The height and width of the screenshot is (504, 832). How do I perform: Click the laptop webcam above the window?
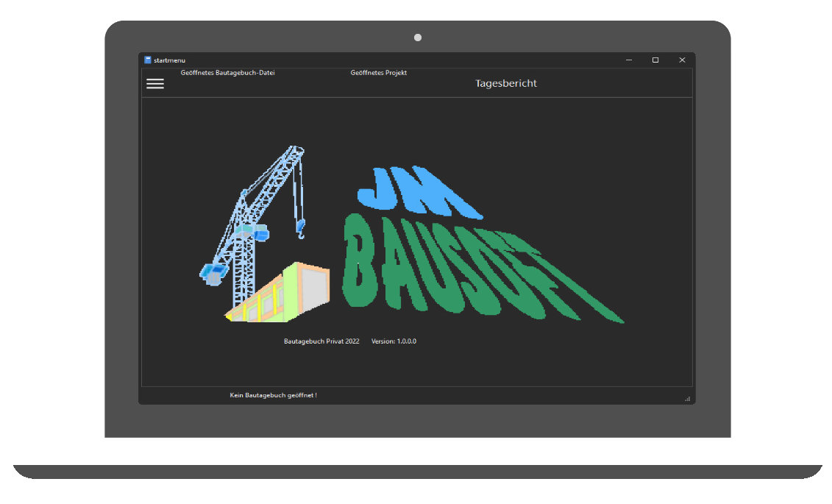(x=418, y=38)
